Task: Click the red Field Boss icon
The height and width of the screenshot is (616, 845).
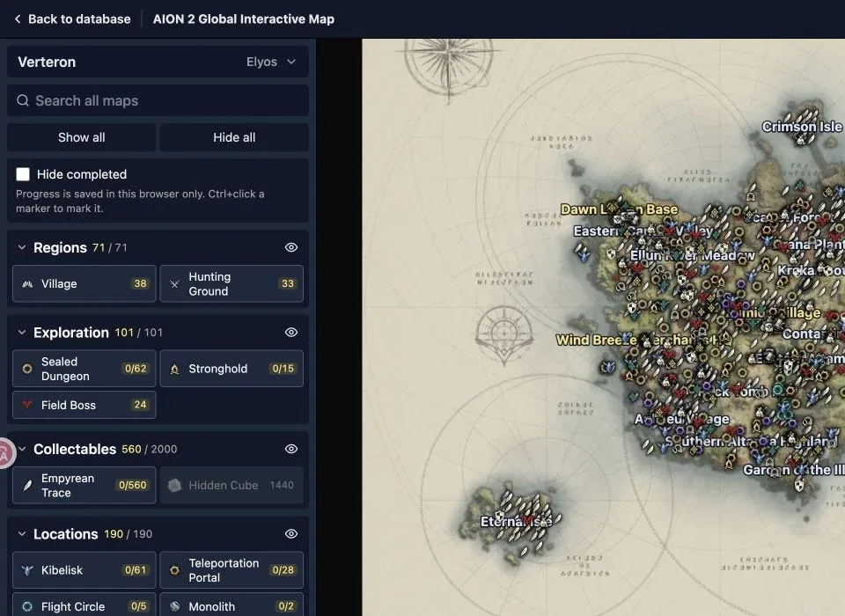Action: 27,405
